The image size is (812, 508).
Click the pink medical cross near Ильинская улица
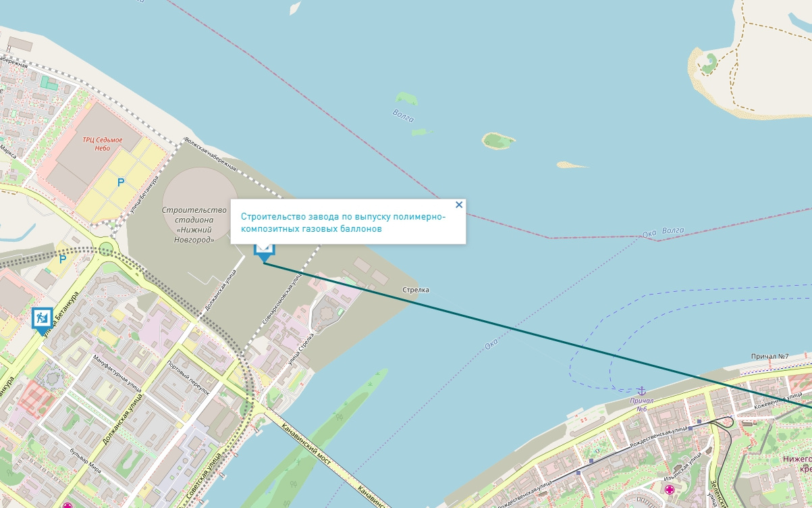click(670, 490)
